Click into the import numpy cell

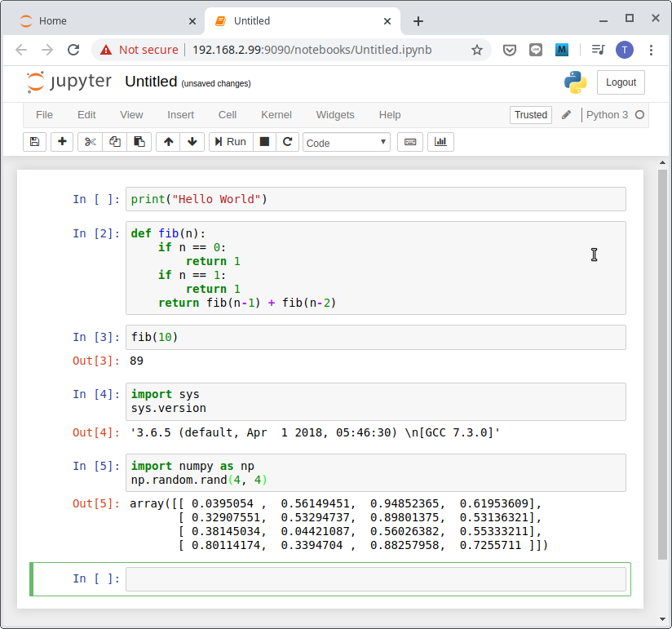coord(375,472)
